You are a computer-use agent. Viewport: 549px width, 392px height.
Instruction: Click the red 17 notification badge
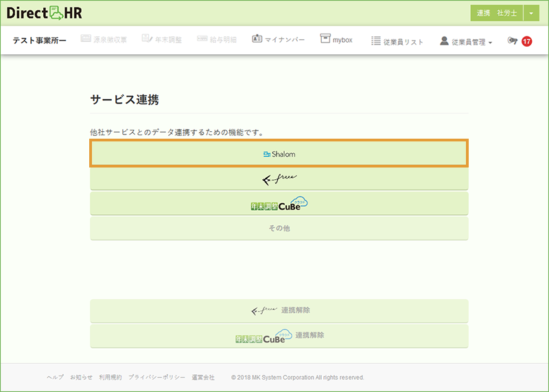[x=526, y=41]
